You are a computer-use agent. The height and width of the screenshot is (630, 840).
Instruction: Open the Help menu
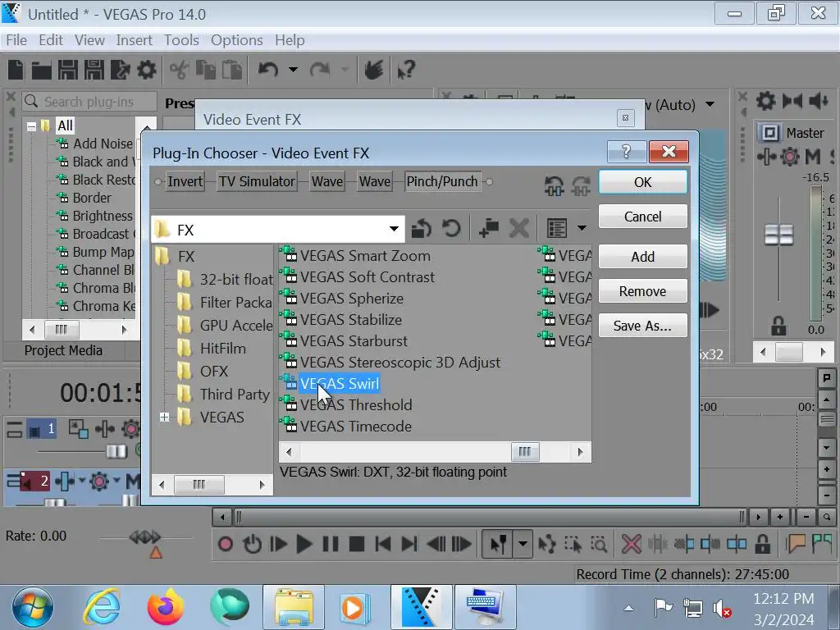pyautogui.click(x=290, y=40)
